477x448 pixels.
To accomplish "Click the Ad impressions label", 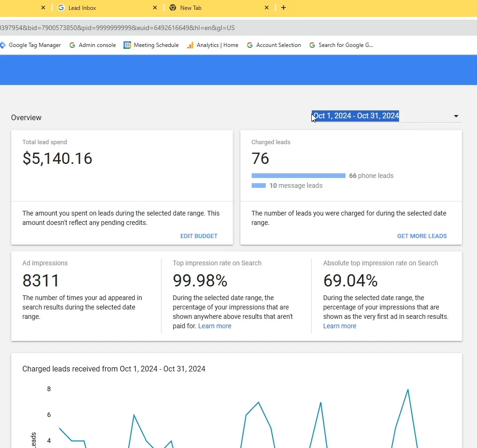I will tap(45, 263).
